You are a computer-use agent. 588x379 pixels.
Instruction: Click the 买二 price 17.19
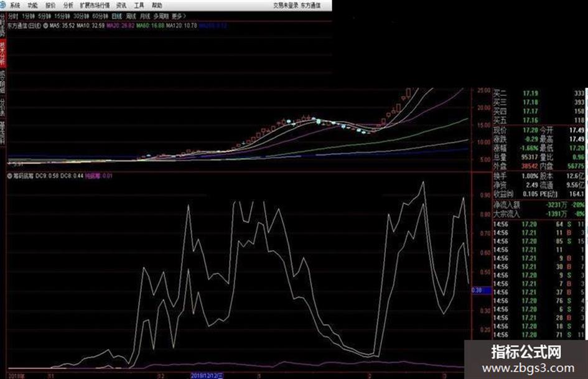coord(531,93)
